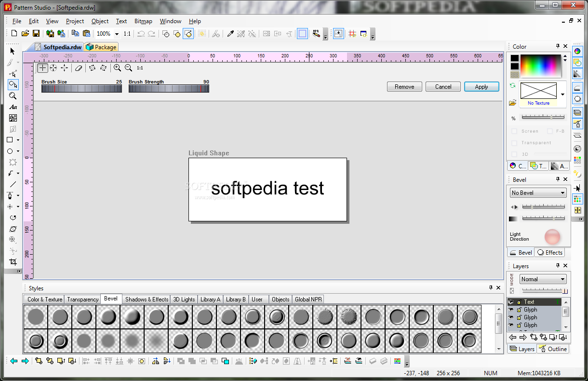588x381 pixels.
Task: Click the Undo arrow icon
Action: [x=141, y=34]
